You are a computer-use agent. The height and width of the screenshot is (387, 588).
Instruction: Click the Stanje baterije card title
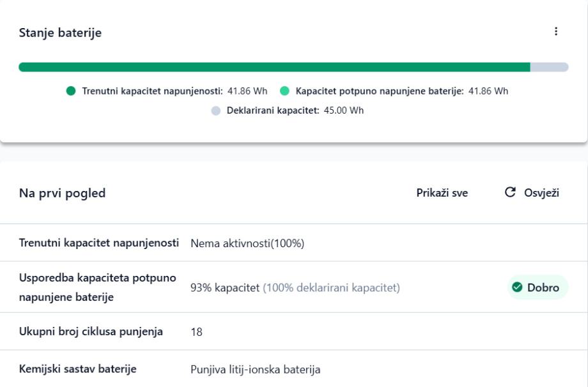coord(60,33)
